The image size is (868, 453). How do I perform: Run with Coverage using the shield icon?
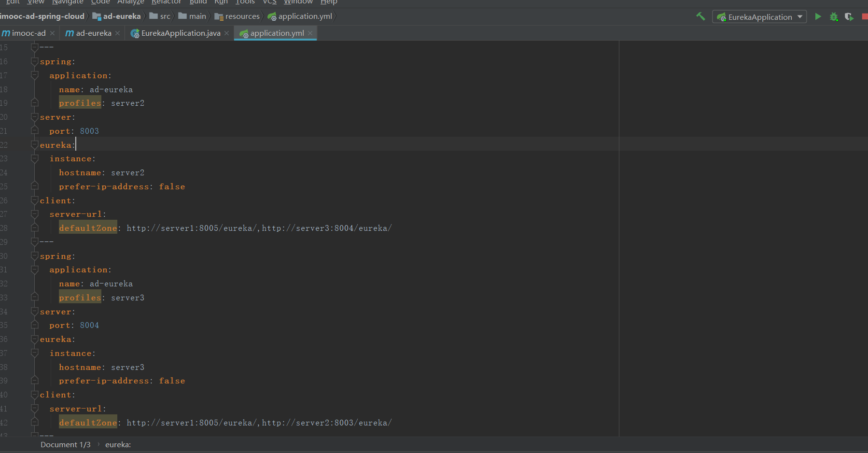pyautogui.click(x=849, y=17)
